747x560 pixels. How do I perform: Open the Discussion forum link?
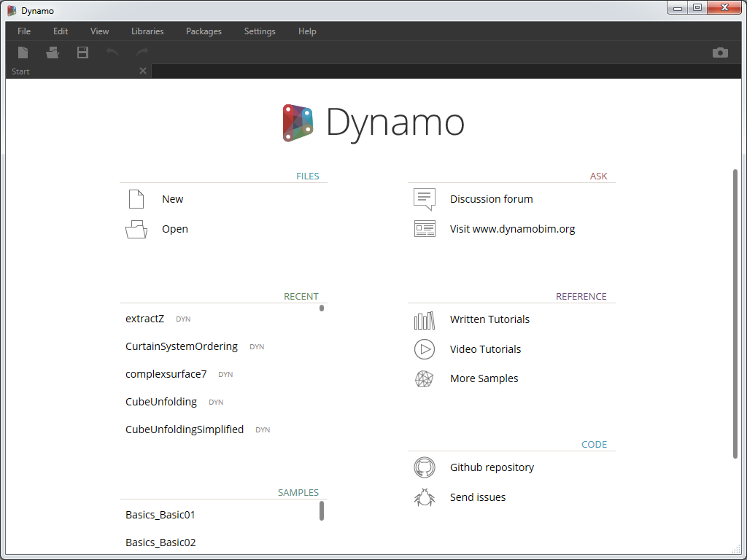pos(491,199)
